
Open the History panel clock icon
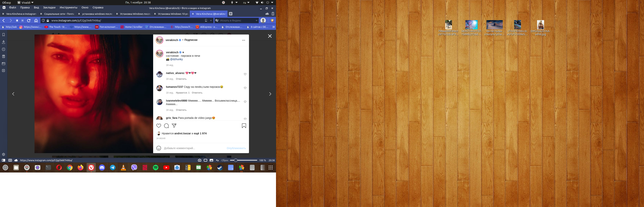tap(3, 49)
